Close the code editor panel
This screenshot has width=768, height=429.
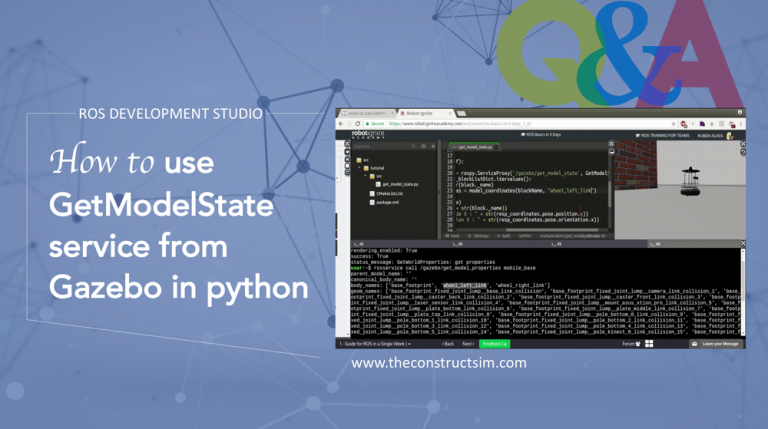click(x=611, y=144)
